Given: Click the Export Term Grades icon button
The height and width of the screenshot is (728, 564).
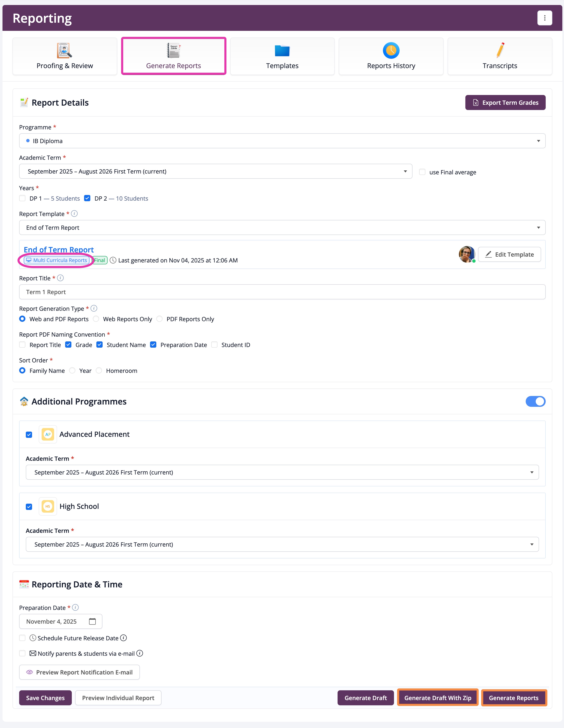Looking at the screenshot, I should (x=476, y=103).
